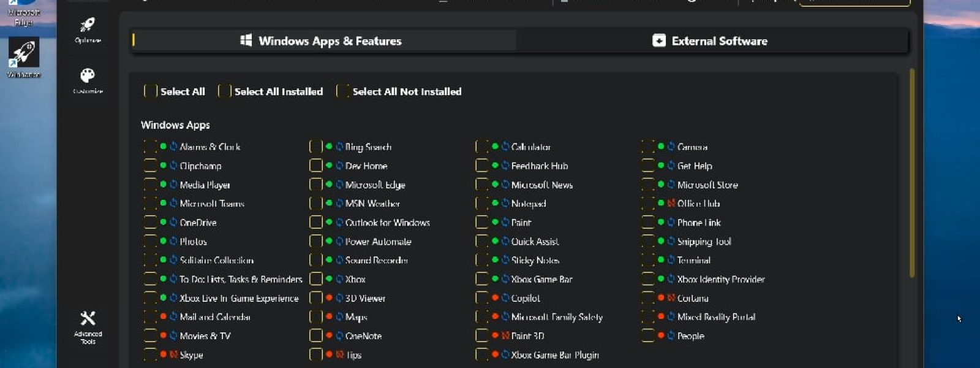980x368 pixels.
Task: Click the reinstall icon beside Terminal
Action: (x=671, y=260)
